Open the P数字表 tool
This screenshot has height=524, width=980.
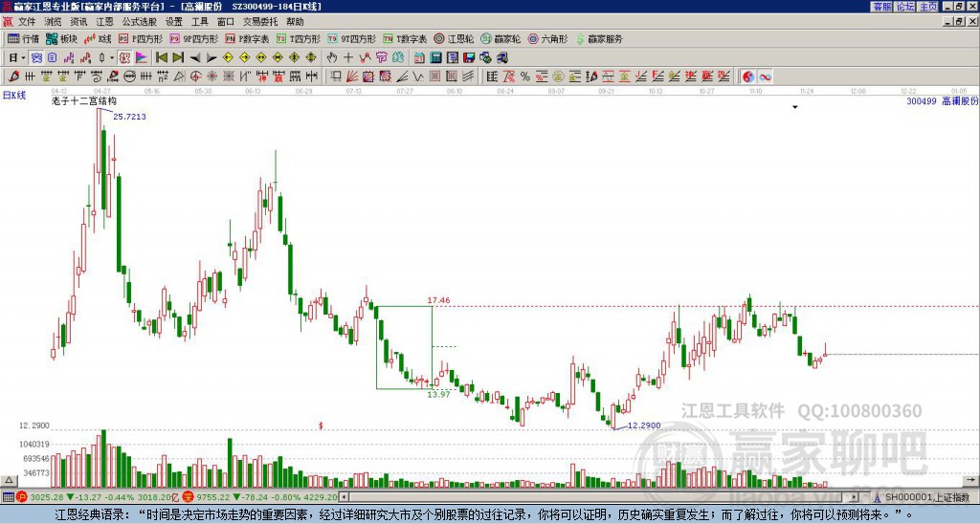click(248, 38)
